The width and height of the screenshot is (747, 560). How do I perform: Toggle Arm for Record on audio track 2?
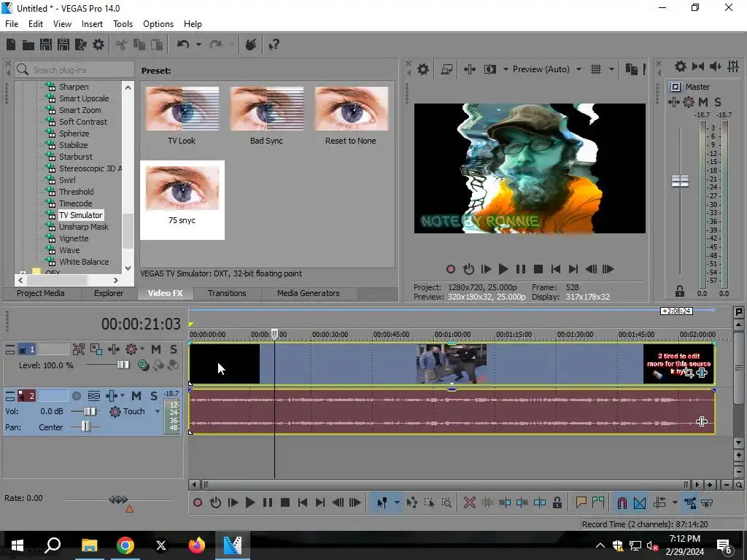(76, 396)
